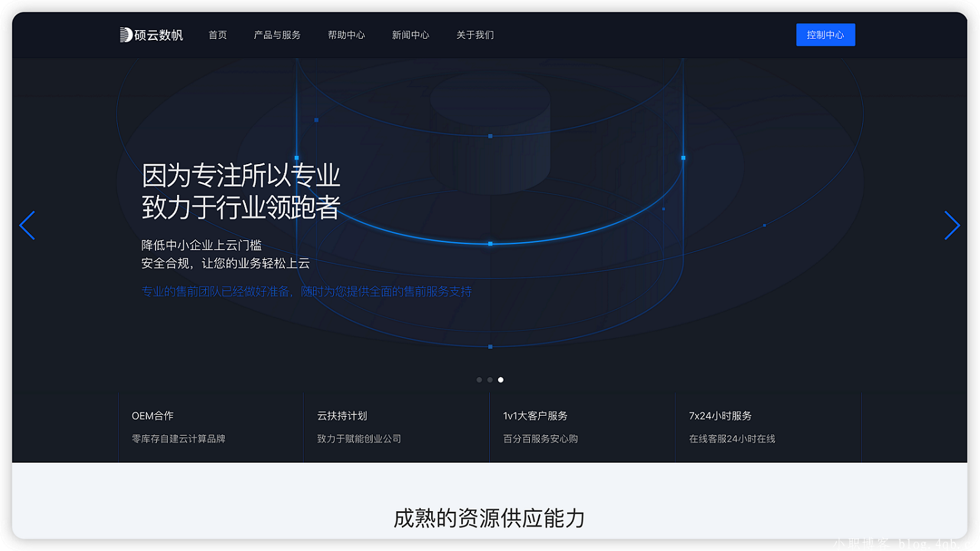Open the 新闻中心 navigation item
The image size is (980, 551).
click(x=410, y=35)
